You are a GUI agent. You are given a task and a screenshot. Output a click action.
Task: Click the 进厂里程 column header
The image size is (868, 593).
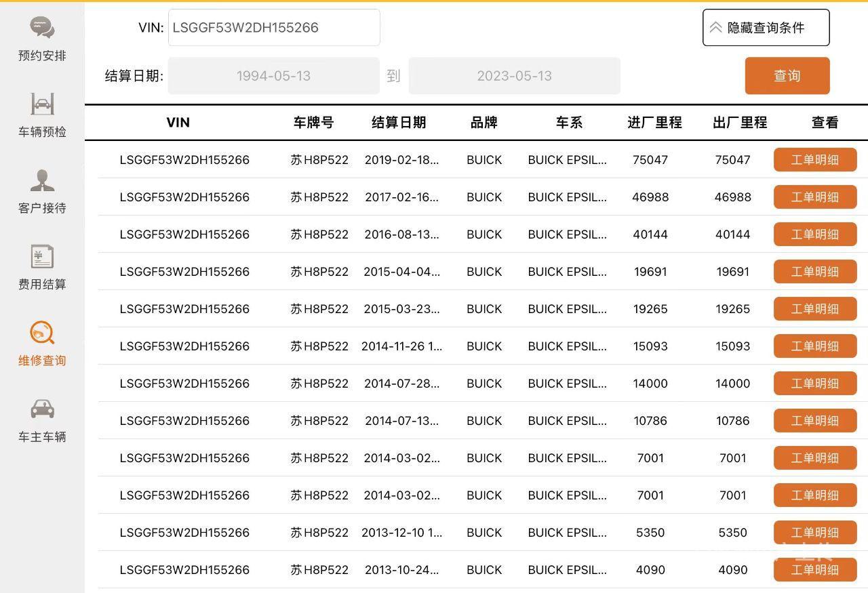[x=654, y=123]
